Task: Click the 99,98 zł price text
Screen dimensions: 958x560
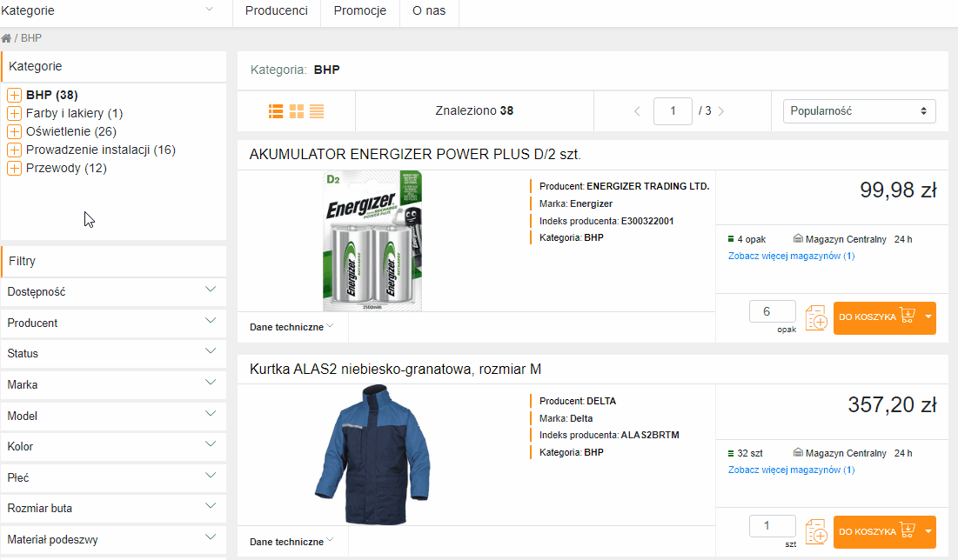Action: point(898,190)
